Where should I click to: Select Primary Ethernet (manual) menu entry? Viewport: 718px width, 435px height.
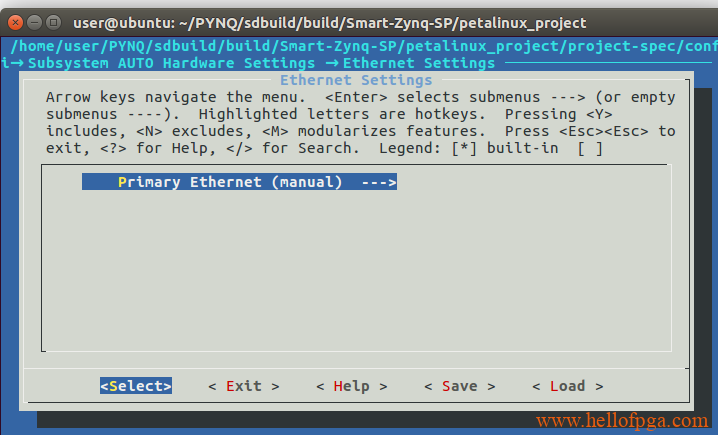click(239, 182)
